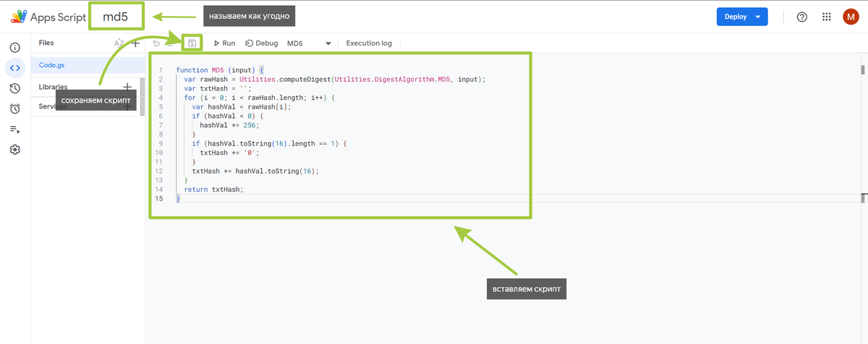Open the Google apps grid icon
Viewport: 868px width, 344px height.
[x=826, y=17]
